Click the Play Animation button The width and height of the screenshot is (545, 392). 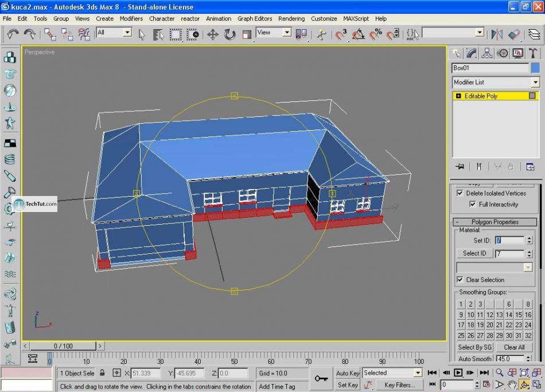point(458,373)
